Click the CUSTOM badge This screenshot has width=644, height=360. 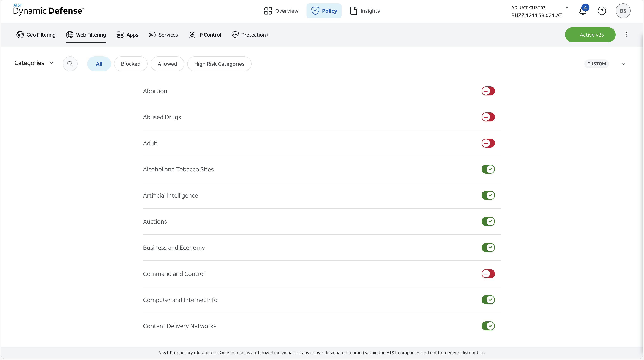(596, 64)
